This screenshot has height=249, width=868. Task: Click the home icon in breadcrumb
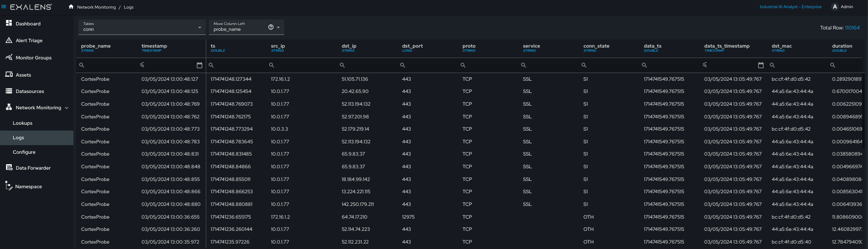click(71, 7)
